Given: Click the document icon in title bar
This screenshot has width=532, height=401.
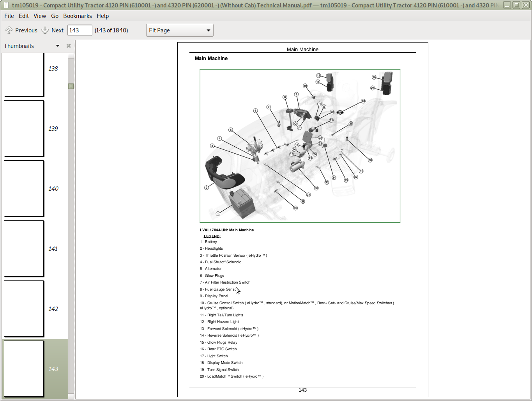Looking at the screenshot, I should point(6,5).
